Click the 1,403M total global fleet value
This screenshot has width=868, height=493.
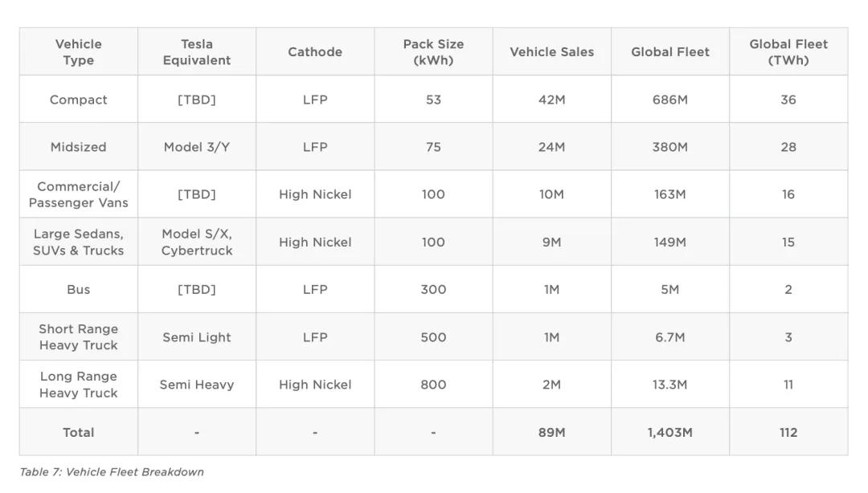coord(669,432)
